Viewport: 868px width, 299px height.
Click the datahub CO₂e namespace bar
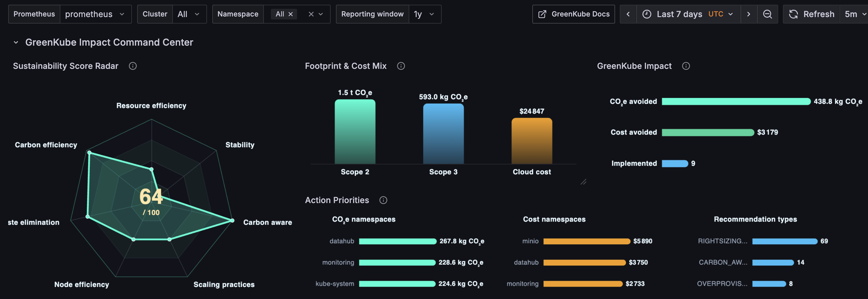397,241
